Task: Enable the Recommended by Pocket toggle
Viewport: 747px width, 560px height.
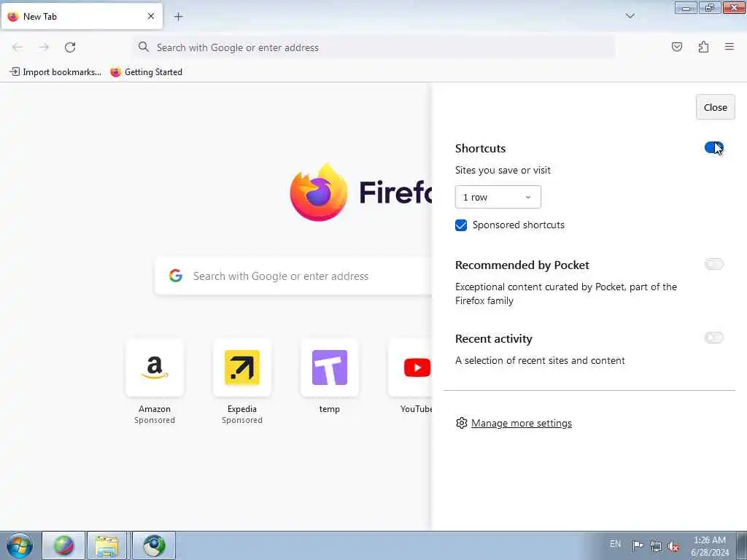Action: (713, 264)
